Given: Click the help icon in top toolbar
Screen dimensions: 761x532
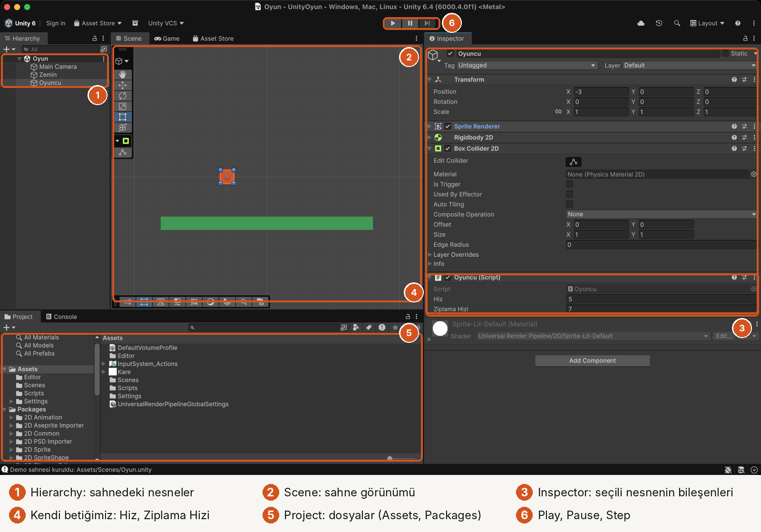Looking at the screenshot, I should (738, 23).
